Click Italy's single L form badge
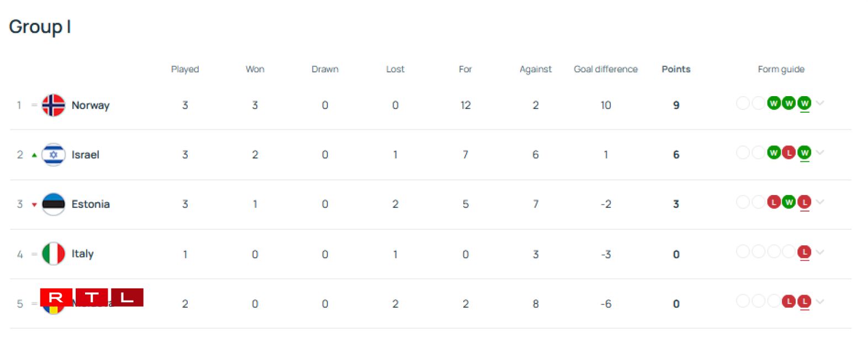The image size is (868, 347). 805,252
